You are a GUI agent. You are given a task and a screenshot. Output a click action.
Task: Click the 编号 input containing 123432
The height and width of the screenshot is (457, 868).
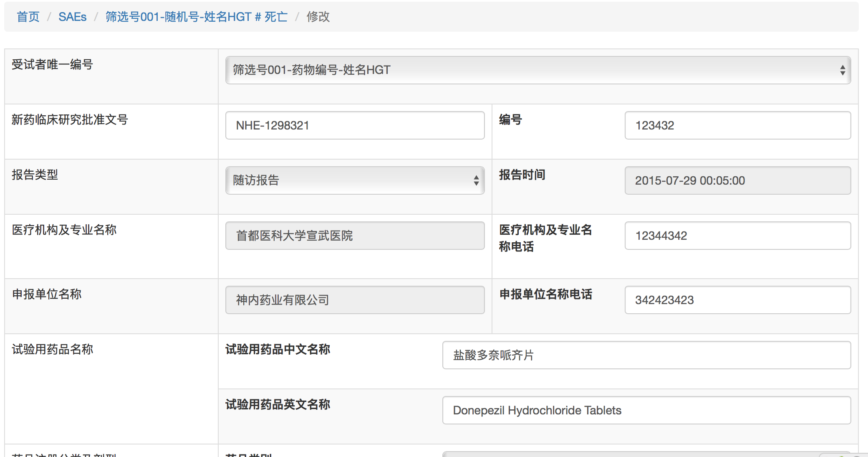[737, 125]
